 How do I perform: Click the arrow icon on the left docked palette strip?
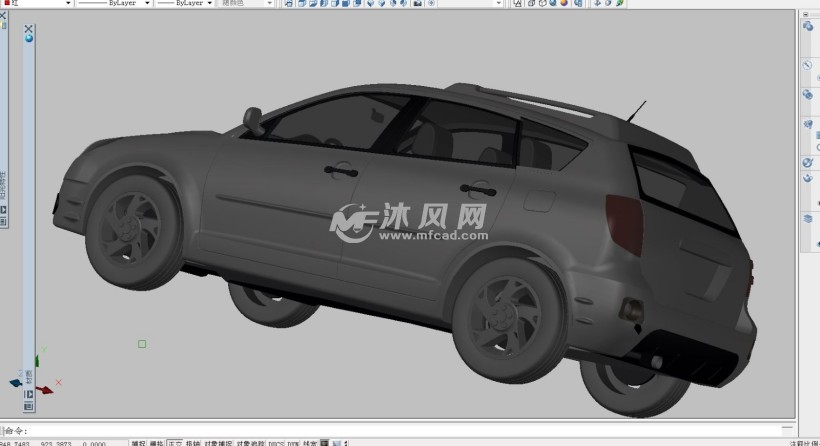[3, 210]
